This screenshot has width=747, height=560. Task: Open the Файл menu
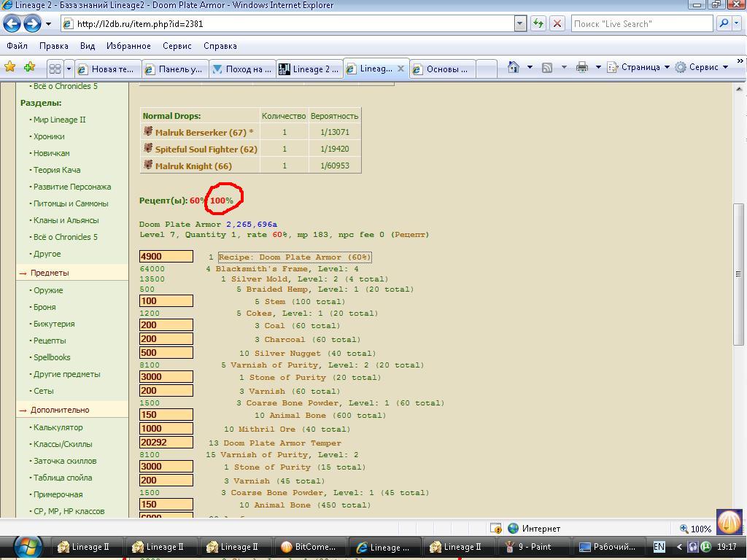[x=18, y=46]
